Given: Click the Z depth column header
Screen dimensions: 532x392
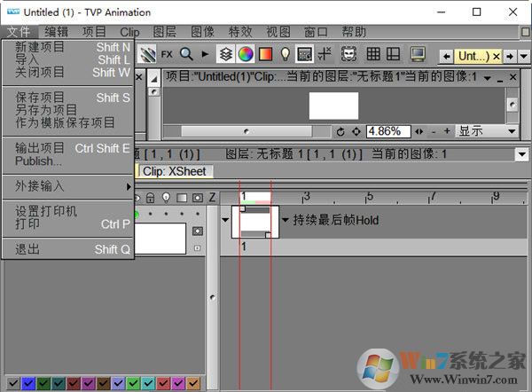Looking at the screenshot, I should 213,198.
